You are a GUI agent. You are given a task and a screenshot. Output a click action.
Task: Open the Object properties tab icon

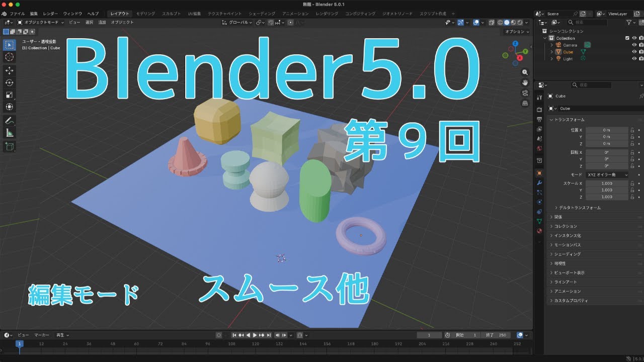click(539, 172)
